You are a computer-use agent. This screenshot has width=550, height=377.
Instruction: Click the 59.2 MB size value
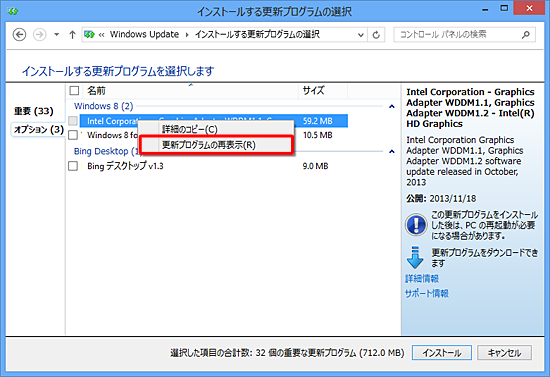pos(317,121)
